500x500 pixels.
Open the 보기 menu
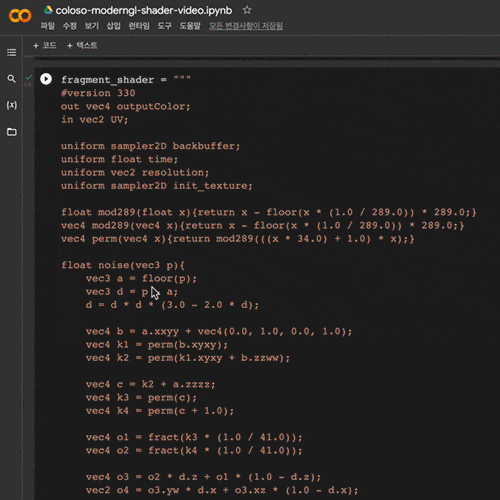tap(91, 26)
